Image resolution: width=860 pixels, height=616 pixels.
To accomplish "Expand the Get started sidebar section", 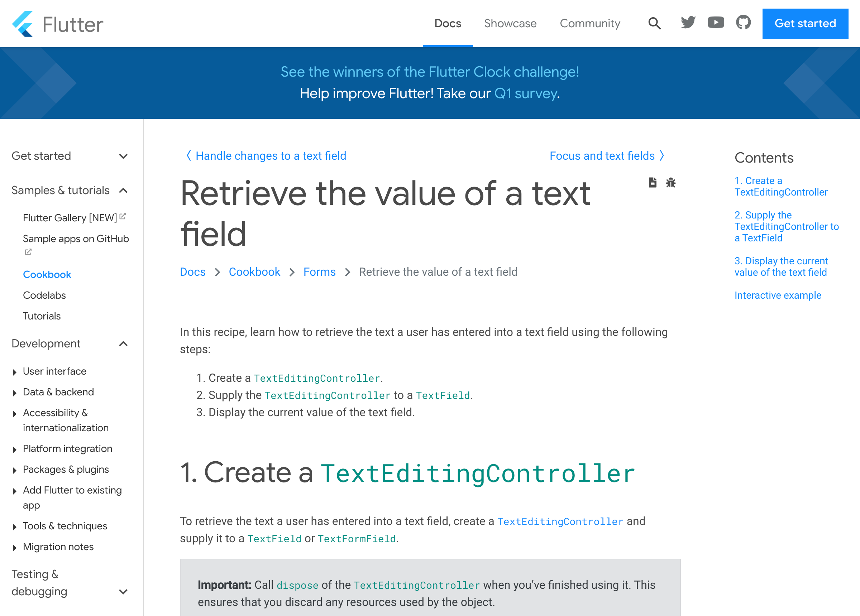I will tap(123, 156).
